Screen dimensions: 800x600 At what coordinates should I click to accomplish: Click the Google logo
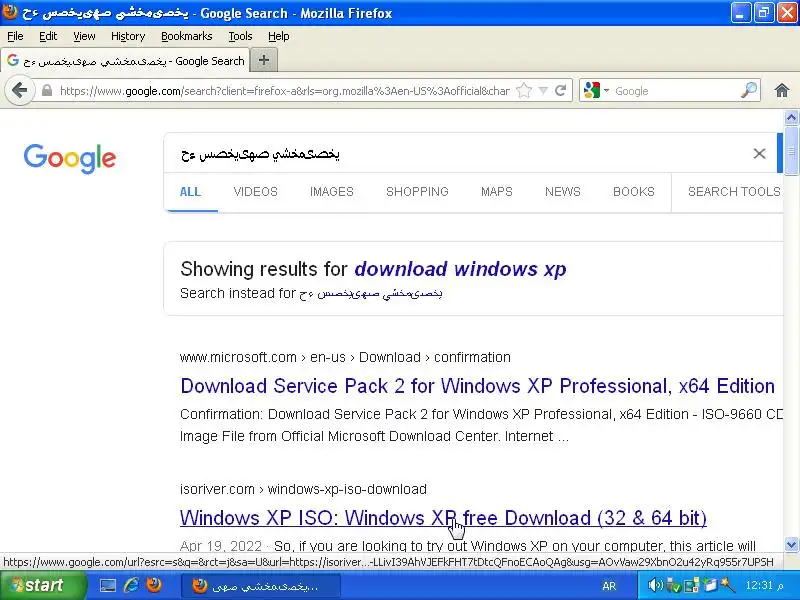pyautogui.click(x=70, y=158)
